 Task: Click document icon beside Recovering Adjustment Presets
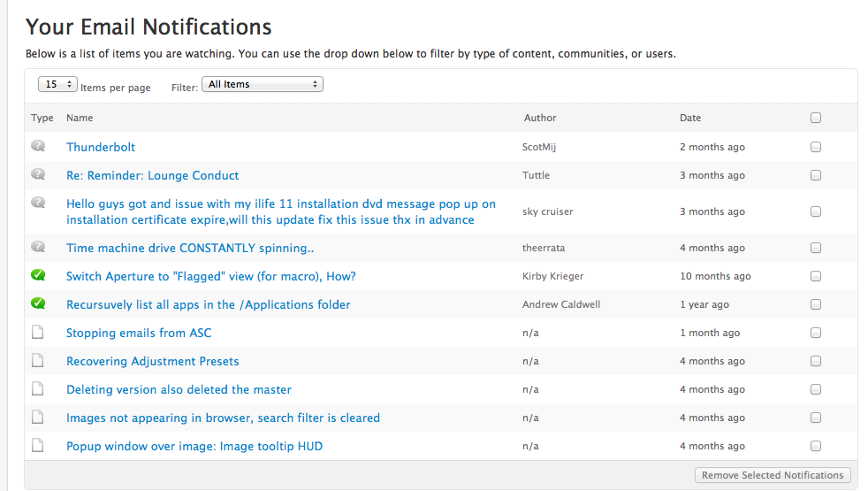point(38,361)
